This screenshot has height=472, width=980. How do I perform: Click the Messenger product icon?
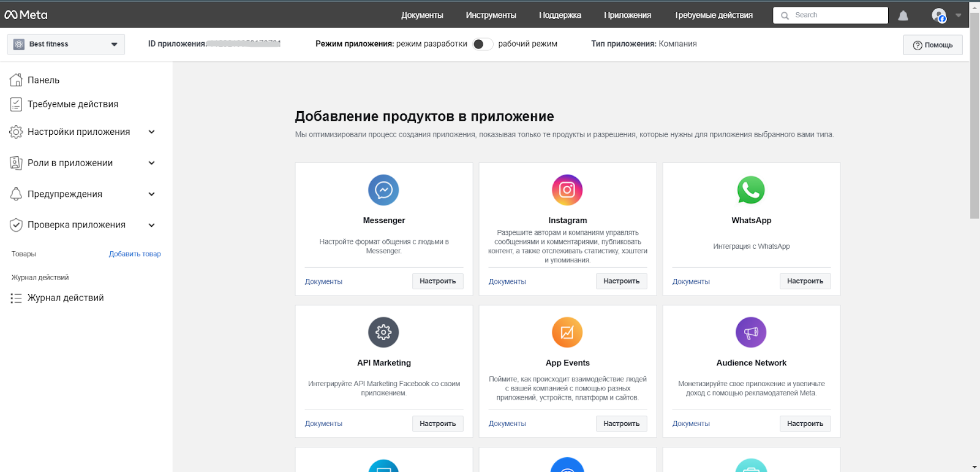coord(383,190)
